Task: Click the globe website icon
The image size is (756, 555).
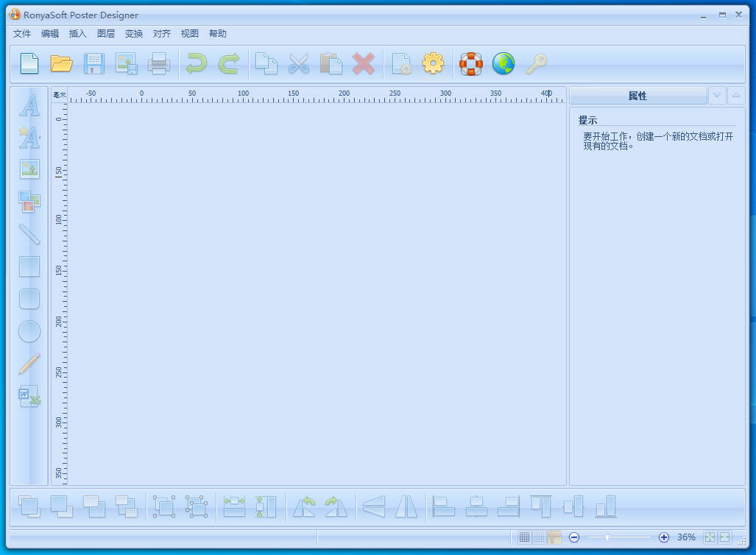Action: click(x=504, y=64)
